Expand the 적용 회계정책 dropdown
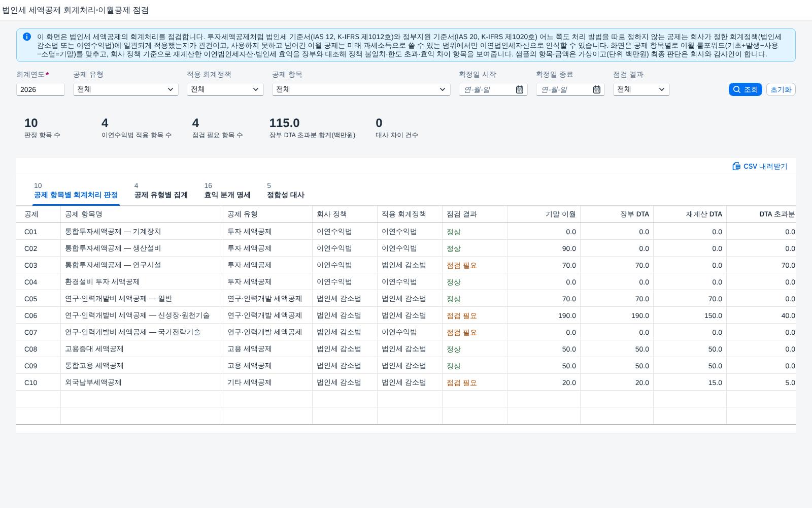The image size is (812, 508). coord(225,89)
